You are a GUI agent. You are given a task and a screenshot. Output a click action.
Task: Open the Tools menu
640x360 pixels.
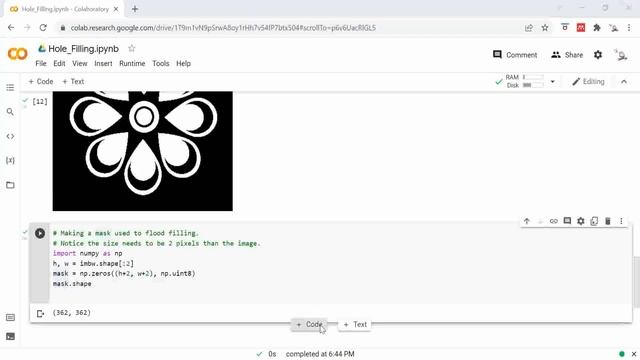161,63
